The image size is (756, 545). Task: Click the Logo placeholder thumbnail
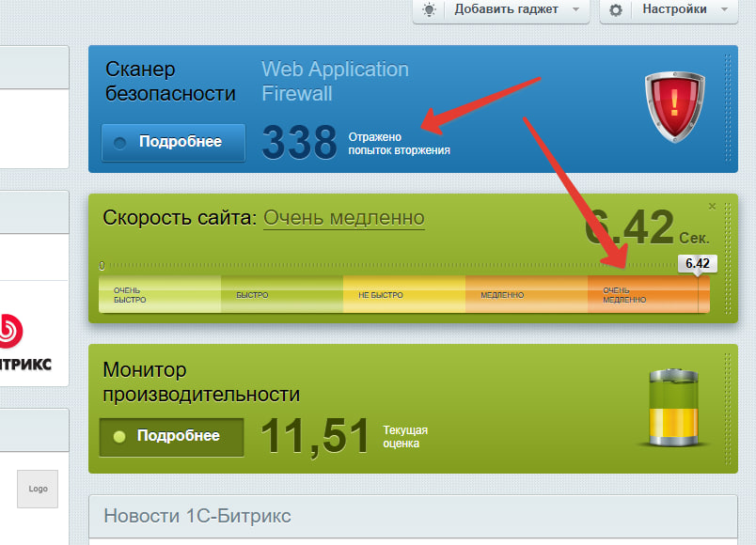38,489
